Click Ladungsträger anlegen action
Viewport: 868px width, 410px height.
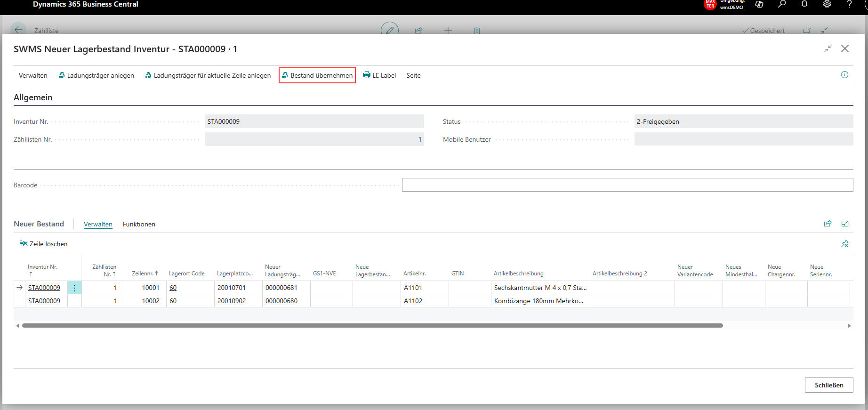click(x=96, y=75)
